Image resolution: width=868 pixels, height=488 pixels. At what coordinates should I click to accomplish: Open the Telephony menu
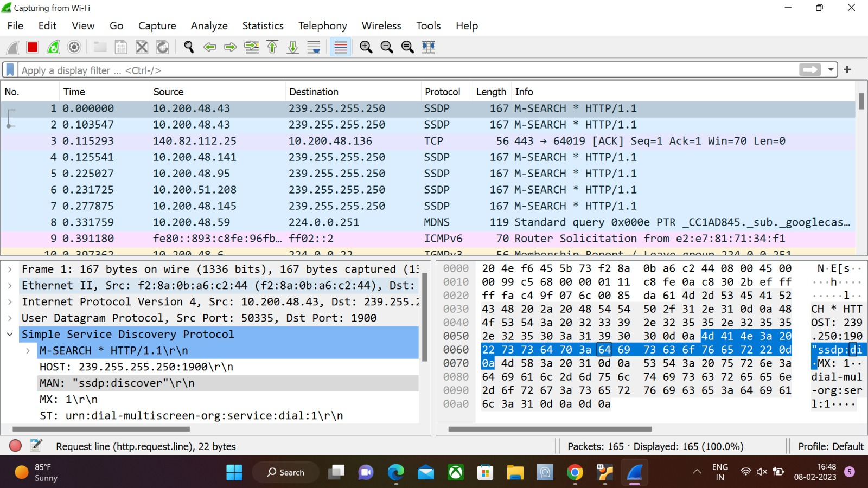(x=322, y=25)
